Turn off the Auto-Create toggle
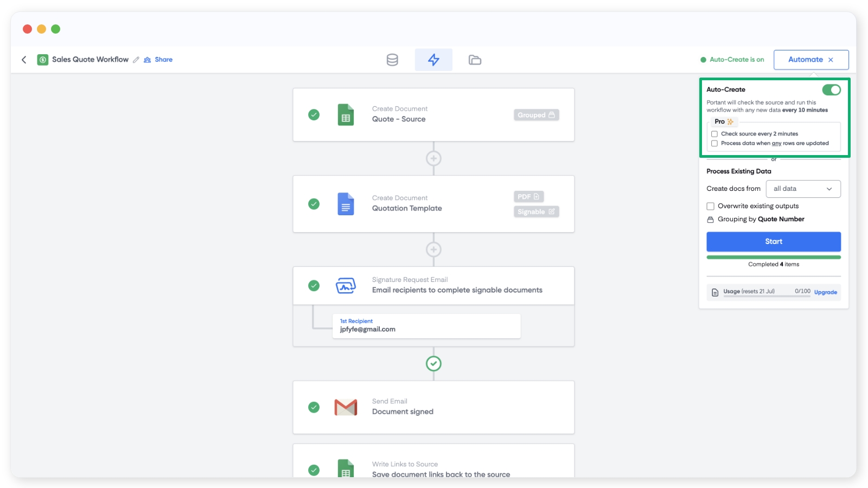This screenshot has height=488, width=868. [831, 90]
